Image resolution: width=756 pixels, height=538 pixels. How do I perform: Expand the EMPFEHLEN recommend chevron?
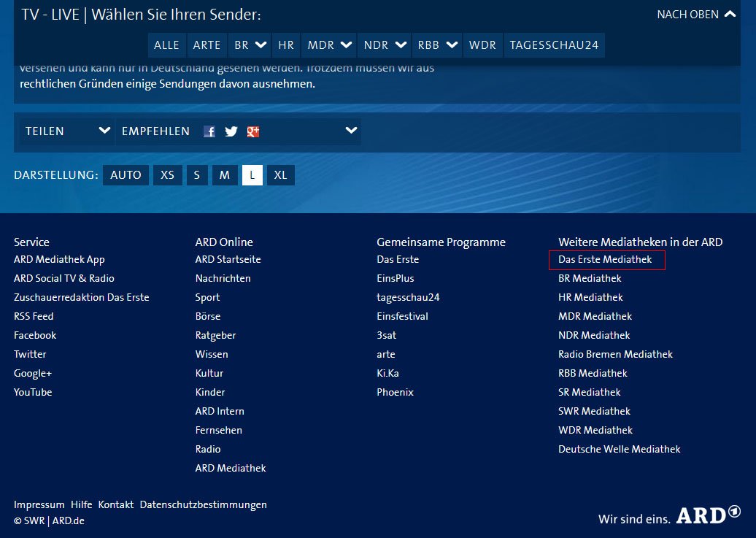point(352,130)
